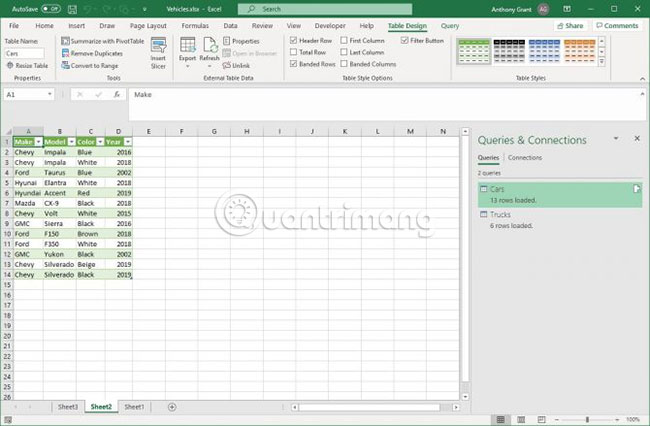This screenshot has height=426, width=650.
Task: Click the zoom slider handle
Action: coord(587,419)
